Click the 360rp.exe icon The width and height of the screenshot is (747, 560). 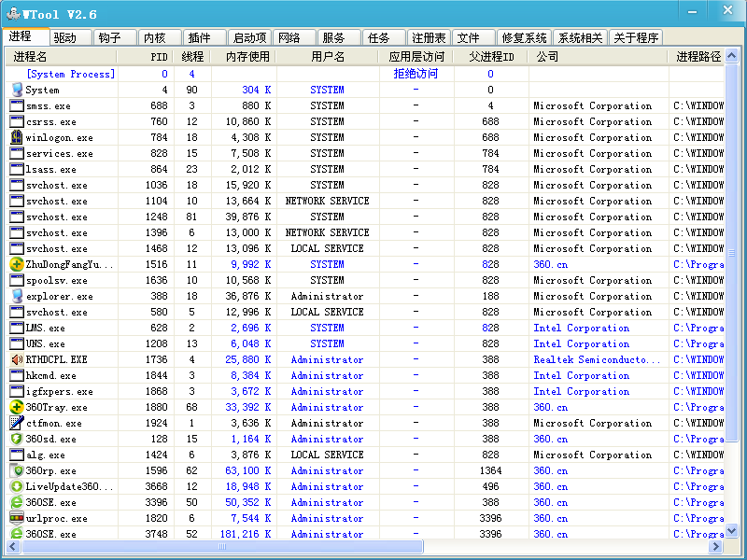17,470
